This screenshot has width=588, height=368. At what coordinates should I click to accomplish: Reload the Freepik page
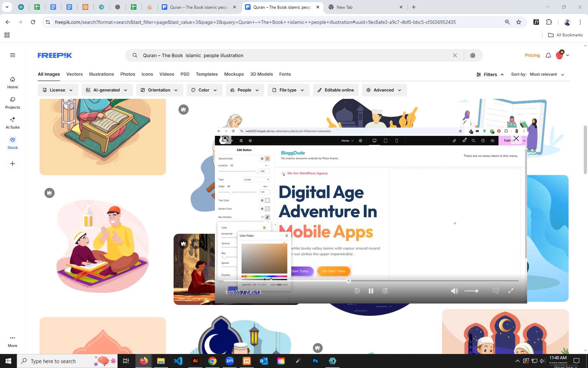(33, 22)
